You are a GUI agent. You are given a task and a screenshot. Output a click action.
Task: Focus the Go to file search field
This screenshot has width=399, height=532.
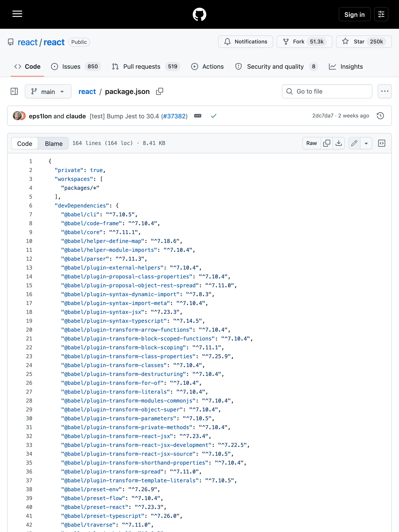[x=327, y=91]
